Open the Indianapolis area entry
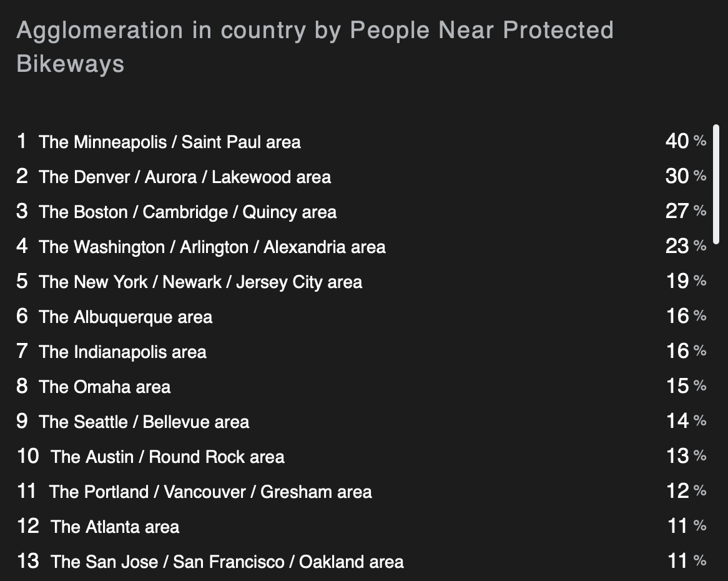This screenshot has height=581, width=728. [122, 352]
